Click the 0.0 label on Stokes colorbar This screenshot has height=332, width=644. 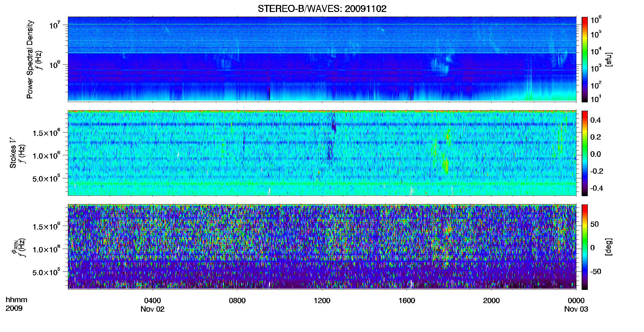(x=595, y=154)
